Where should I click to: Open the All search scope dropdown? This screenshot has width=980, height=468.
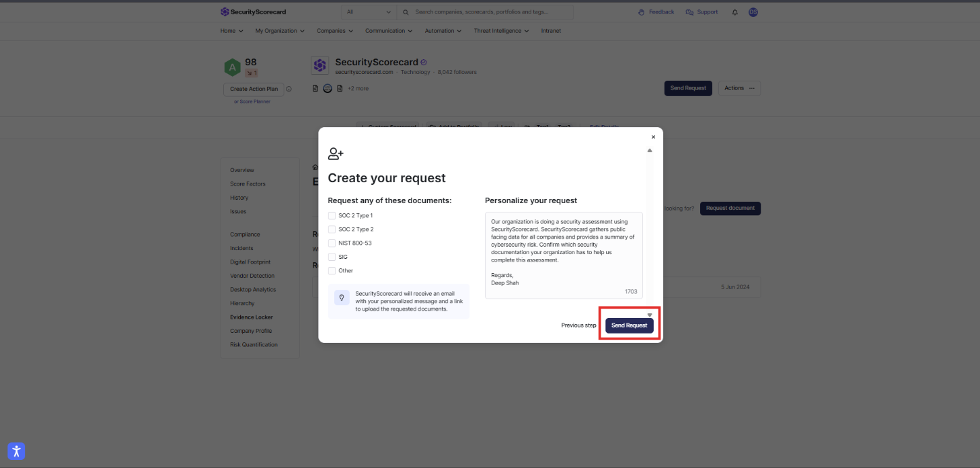[x=369, y=12]
